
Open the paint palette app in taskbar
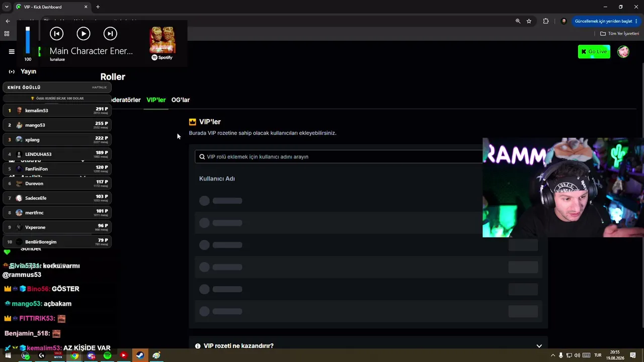click(156, 355)
